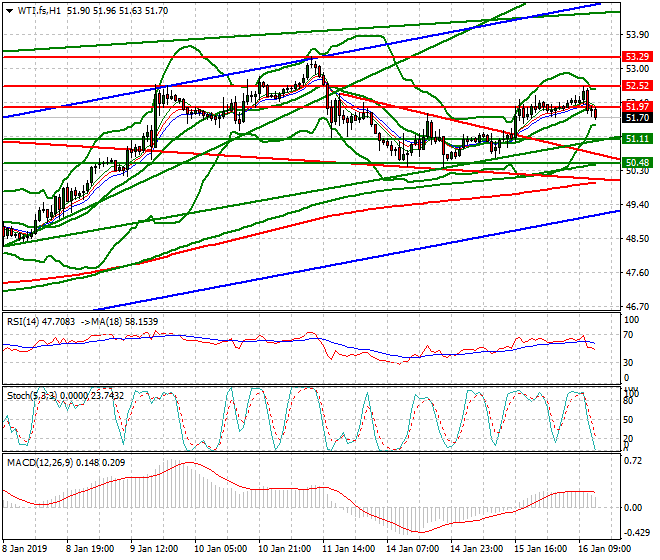Click the MACD(12,26,9) 0.148 0.209 label
The height and width of the screenshot is (560, 660).
(x=66, y=463)
